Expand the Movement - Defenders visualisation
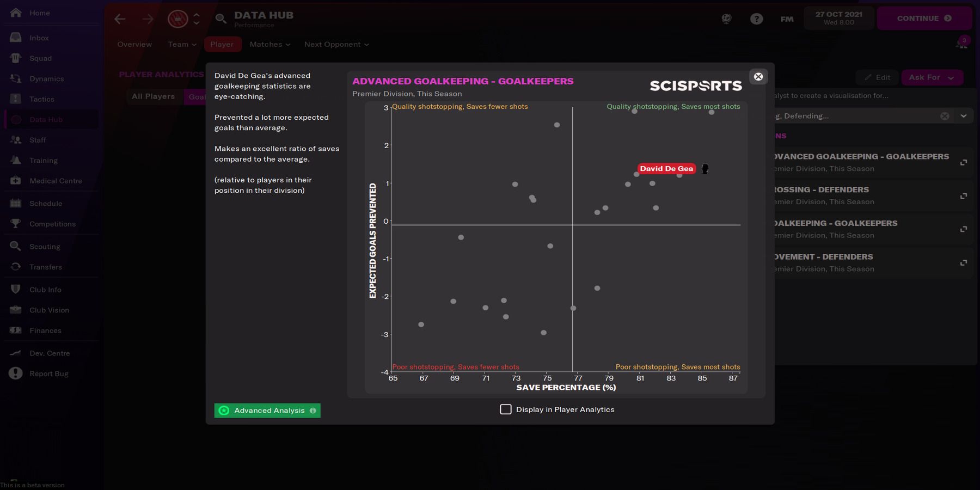This screenshot has width=980, height=490. [x=963, y=263]
